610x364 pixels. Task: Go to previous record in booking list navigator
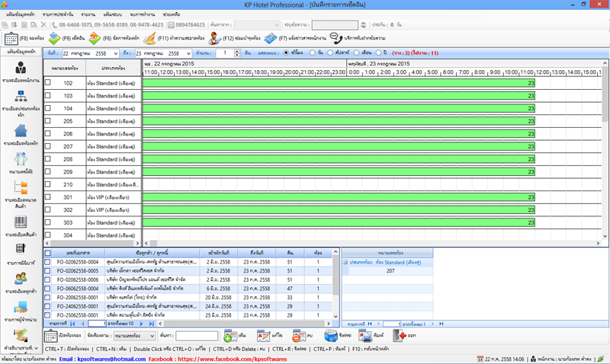point(82,324)
